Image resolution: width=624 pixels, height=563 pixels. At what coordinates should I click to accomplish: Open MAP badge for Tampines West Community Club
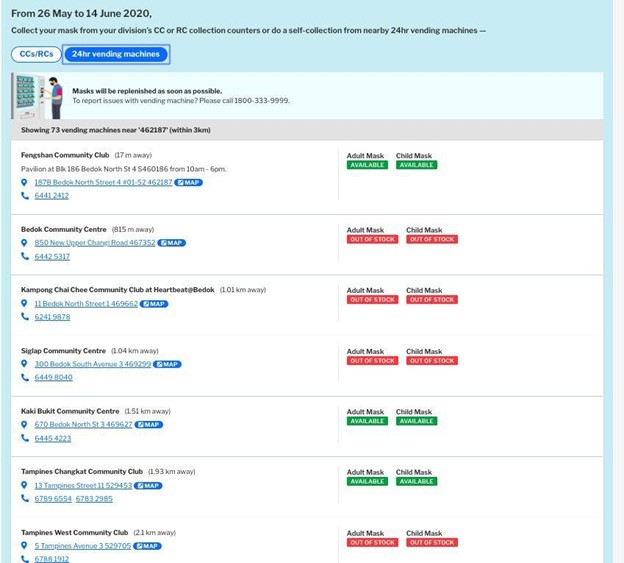point(147,546)
